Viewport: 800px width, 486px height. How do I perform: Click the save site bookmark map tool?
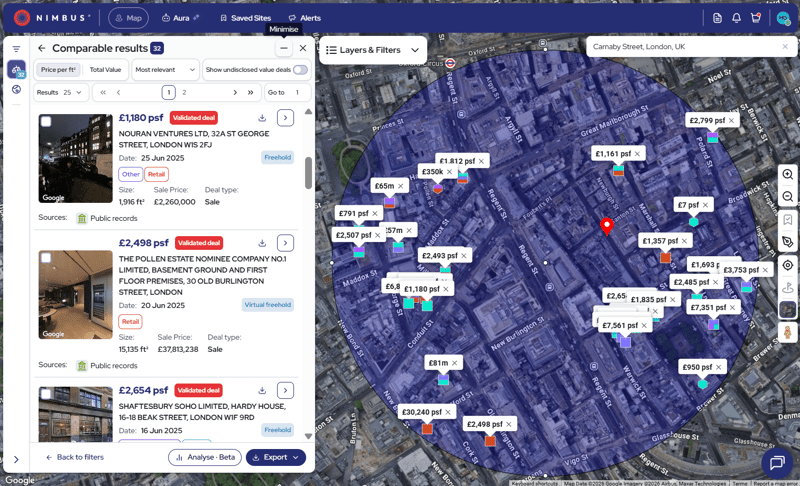tap(788, 220)
